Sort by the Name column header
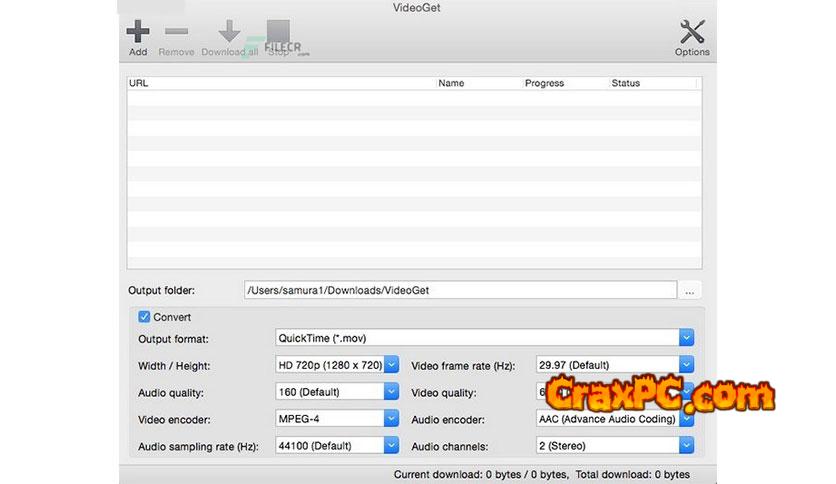The width and height of the screenshot is (836, 484). coord(478,83)
